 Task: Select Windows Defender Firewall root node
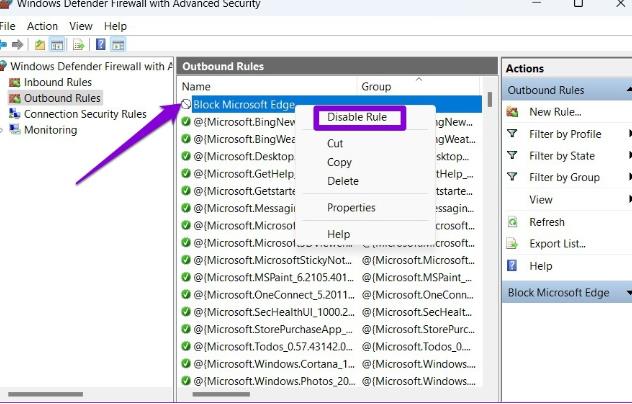[91, 66]
